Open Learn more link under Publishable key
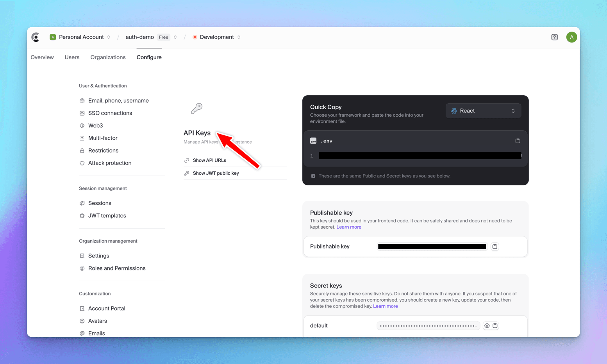 [x=349, y=227]
